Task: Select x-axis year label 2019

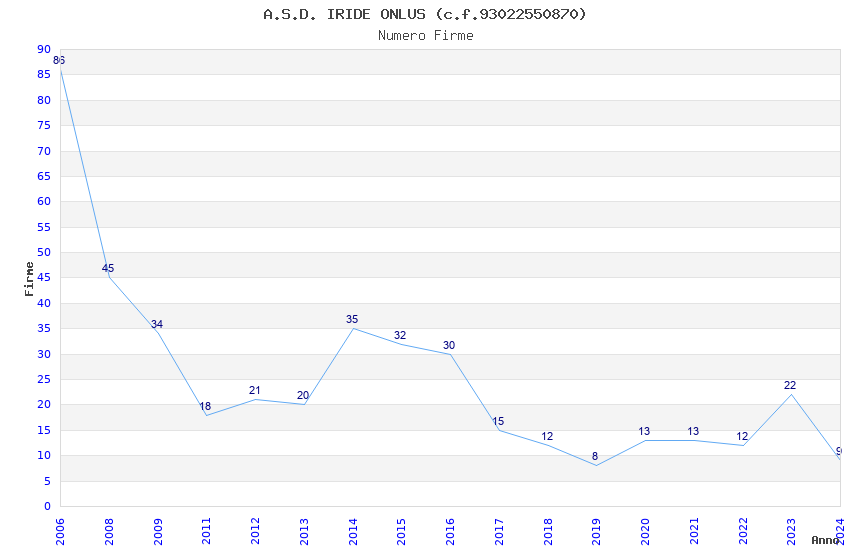Action: pyautogui.click(x=596, y=532)
